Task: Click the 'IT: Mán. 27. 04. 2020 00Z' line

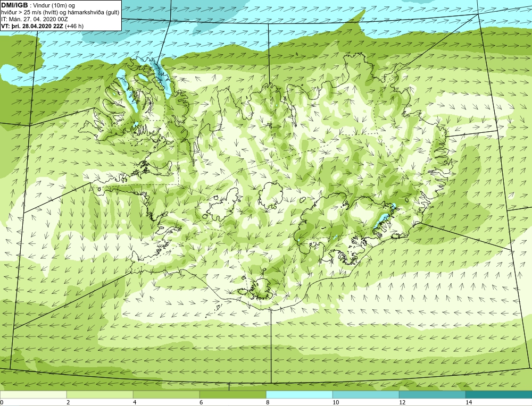Action: [34, 19]
